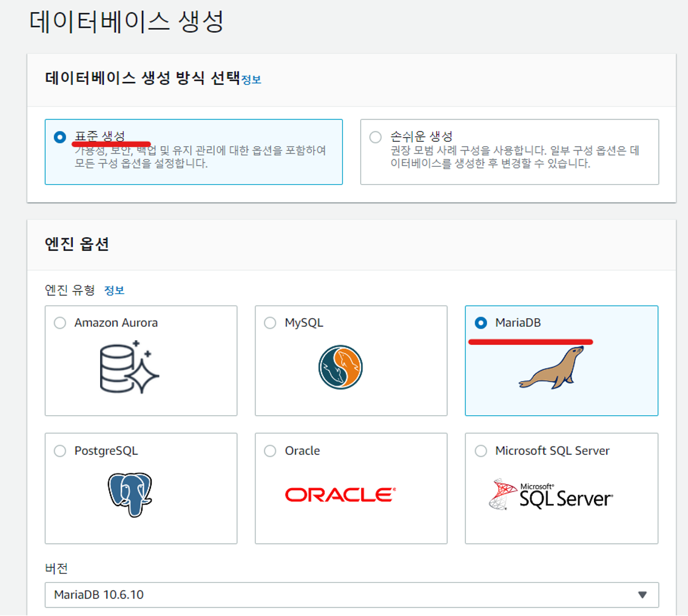688x616 pixels.
Task: Click the red ORACLE logo
Action: tap(340, 495)
